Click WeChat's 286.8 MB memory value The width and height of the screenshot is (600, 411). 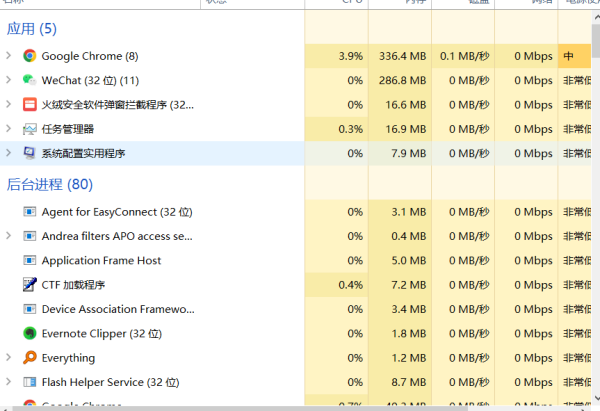tap(403, 80)
